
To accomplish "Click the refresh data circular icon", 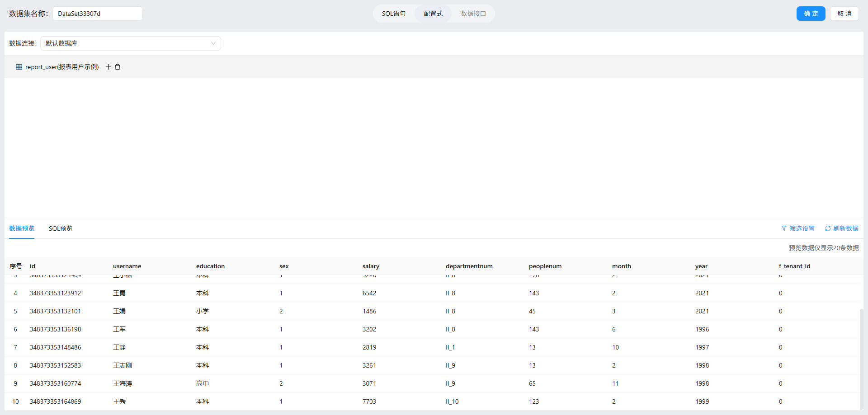I will 828,228.
